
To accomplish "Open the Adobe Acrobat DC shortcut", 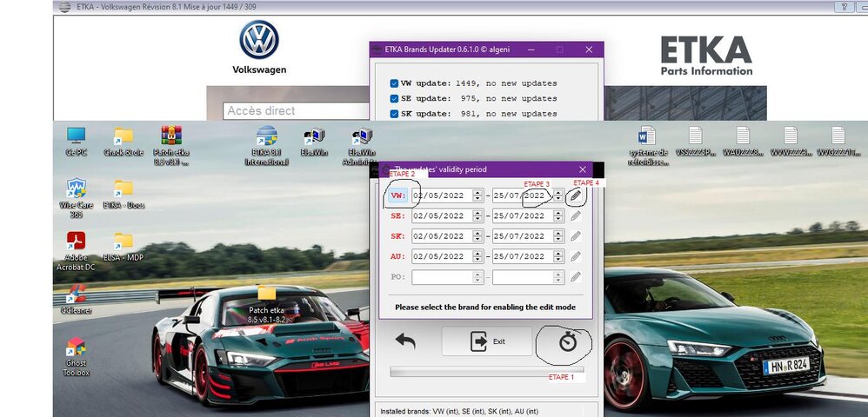I will (76, 251).
